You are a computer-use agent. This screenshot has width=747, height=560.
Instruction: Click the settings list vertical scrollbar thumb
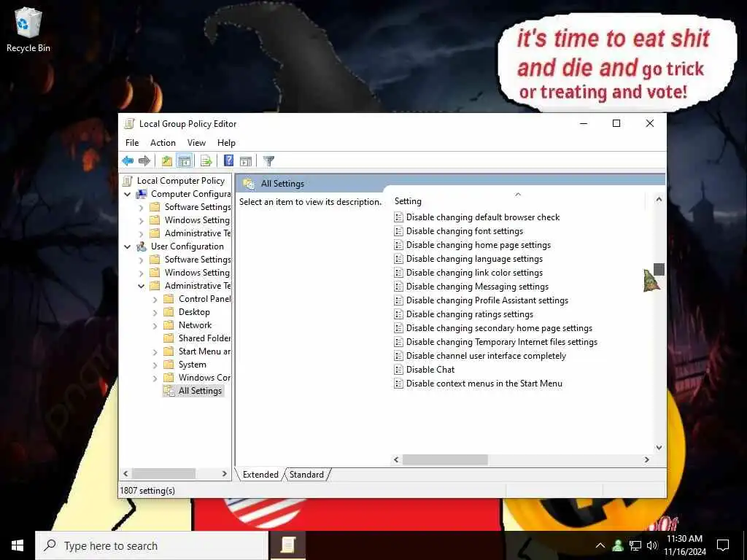(x=659, y=269)
